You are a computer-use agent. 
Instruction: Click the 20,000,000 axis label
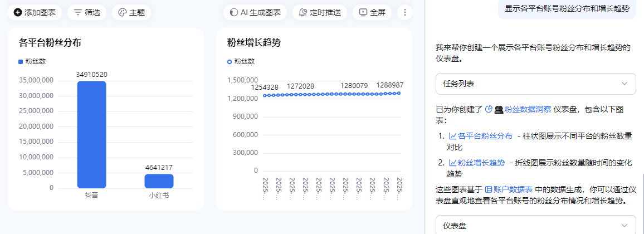tap(37, 126)
